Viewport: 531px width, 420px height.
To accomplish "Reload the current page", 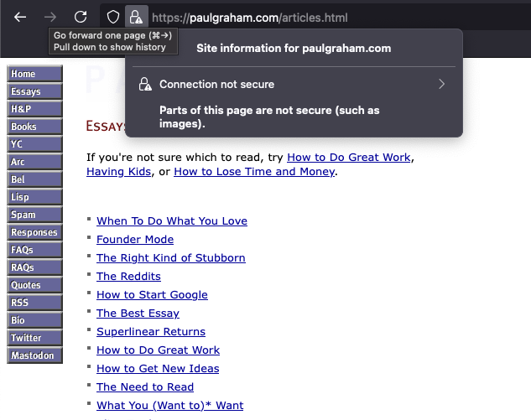I will (x=81, y=17).
